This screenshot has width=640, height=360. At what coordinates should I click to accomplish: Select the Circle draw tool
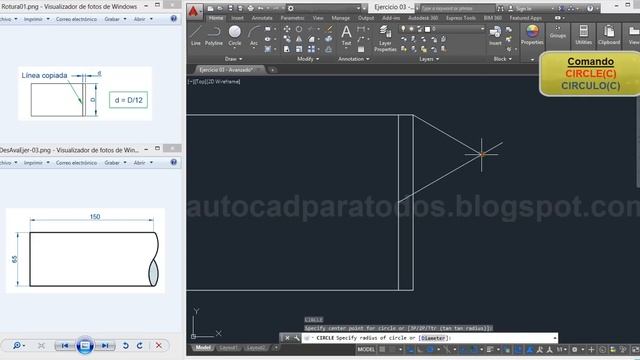(x=235, y=36)
